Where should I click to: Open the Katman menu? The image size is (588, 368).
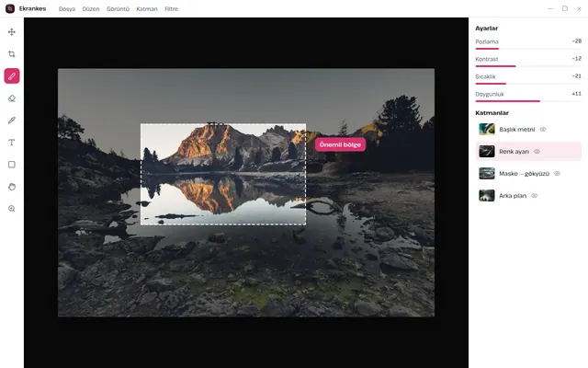(x=147, y=8)
